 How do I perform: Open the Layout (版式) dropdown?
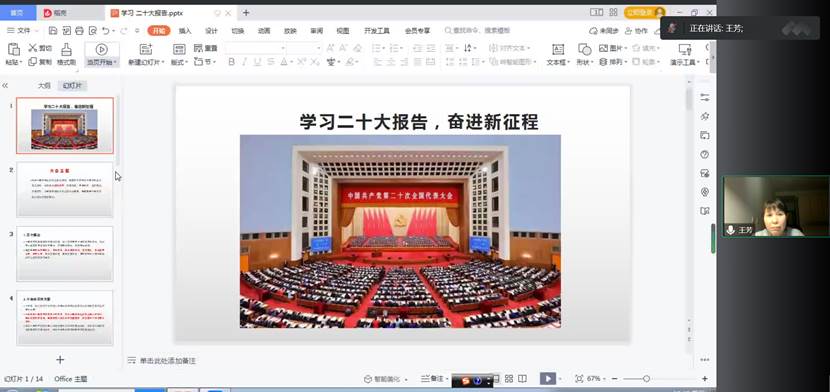(179, 62)
